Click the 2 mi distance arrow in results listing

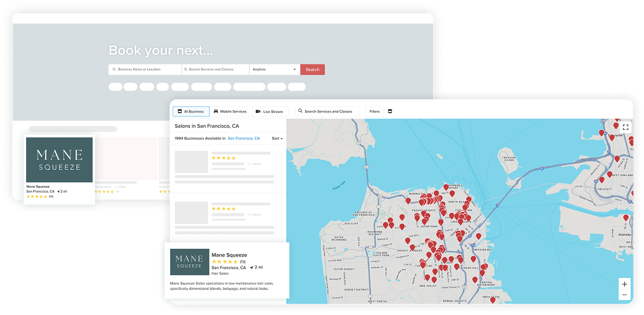252,268
